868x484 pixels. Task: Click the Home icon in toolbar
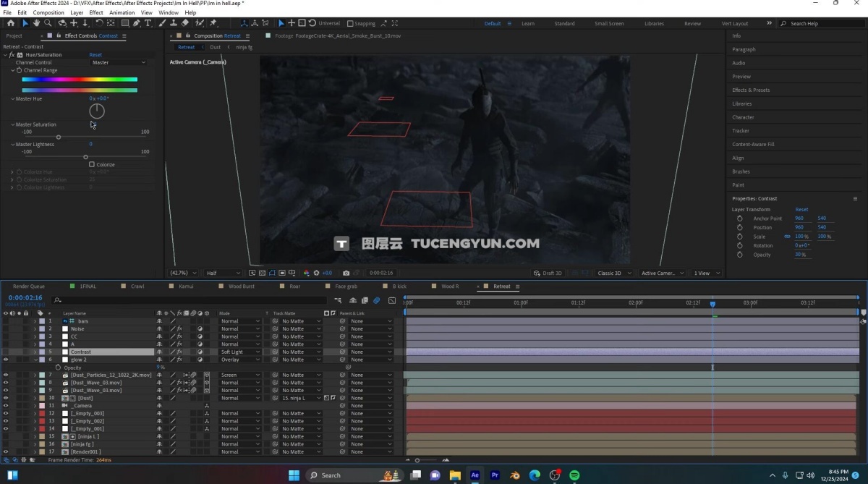click(x=11, y=23)
